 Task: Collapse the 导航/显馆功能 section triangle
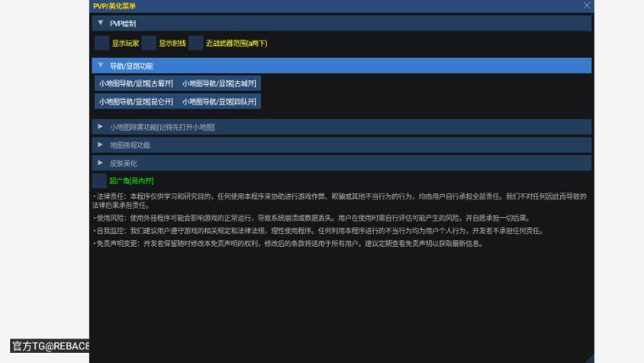coord(101,65)
